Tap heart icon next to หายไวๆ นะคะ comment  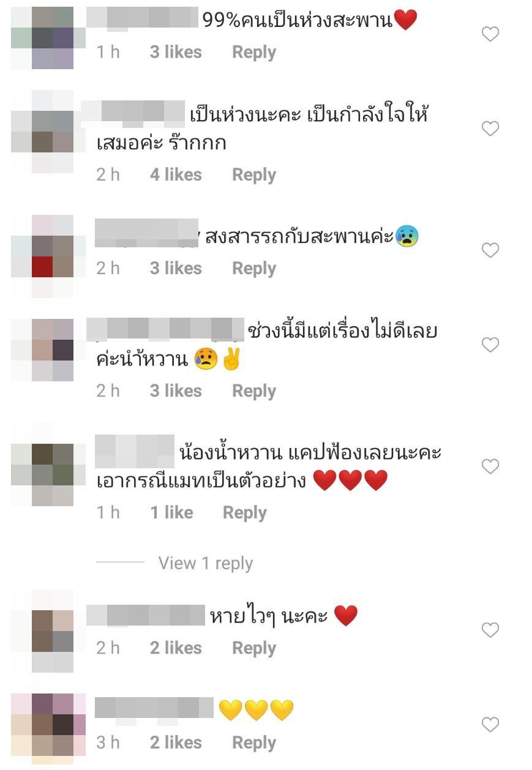point(490,629)
